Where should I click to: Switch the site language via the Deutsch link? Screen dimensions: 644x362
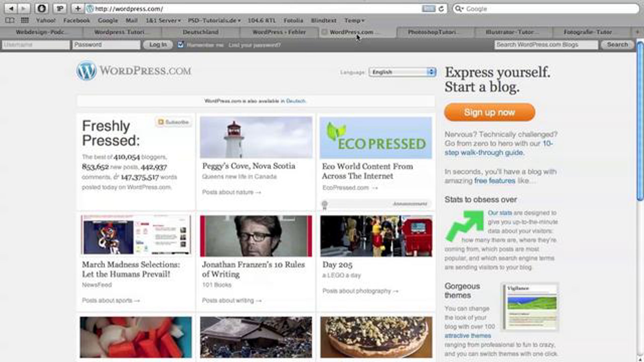(x=296, y=101)
